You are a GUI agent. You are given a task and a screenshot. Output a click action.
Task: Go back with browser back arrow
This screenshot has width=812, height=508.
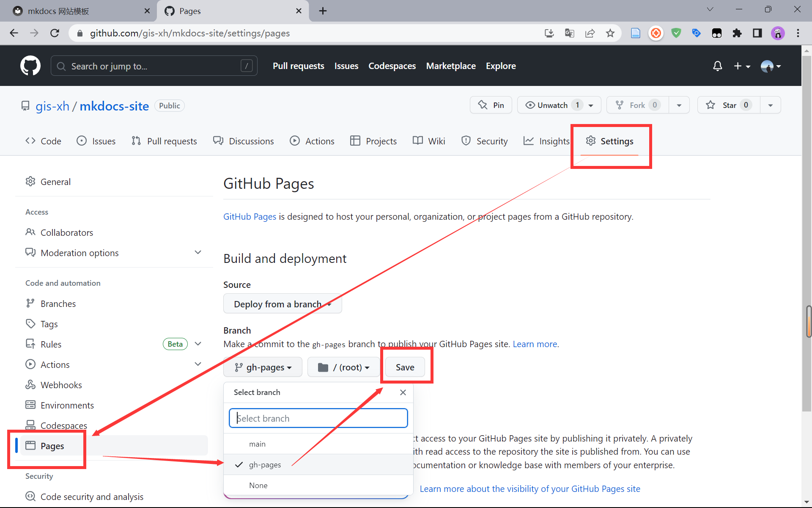pos(14,33)
